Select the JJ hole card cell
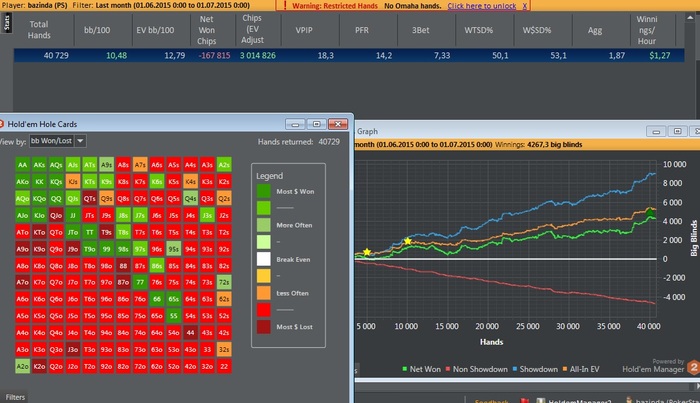Image resolution: width=700 pixels, height=403 pixels. click(73, 215)
